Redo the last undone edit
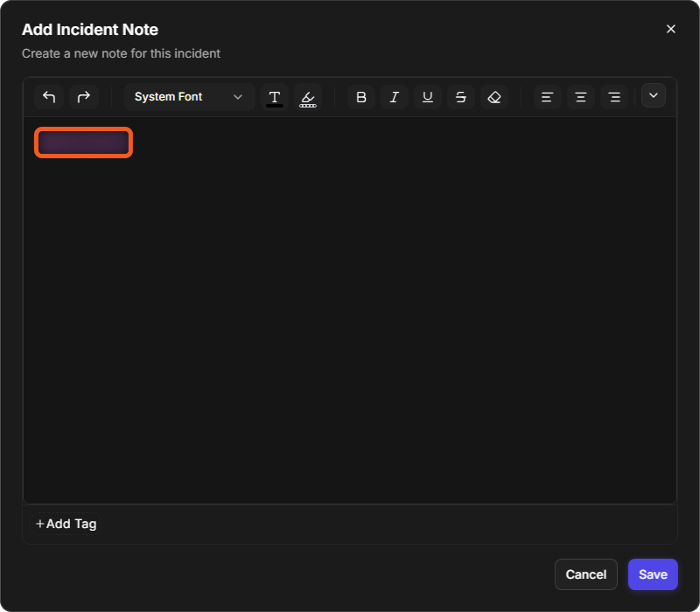The width and height of the screenshot is (700, 612). tap(83, 97)
